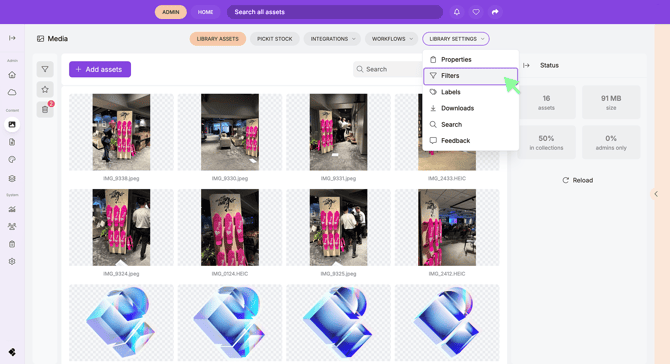Click the IMG_2433.HEIC file name

(447, 178)
